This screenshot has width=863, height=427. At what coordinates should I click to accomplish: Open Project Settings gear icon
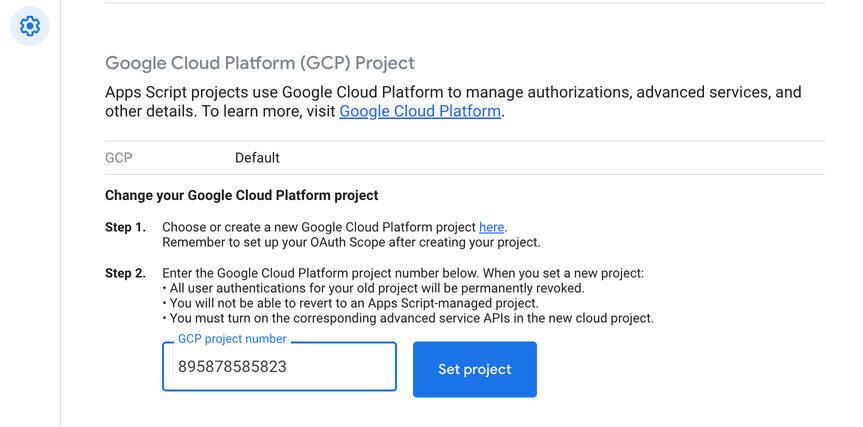pos(30,26)
